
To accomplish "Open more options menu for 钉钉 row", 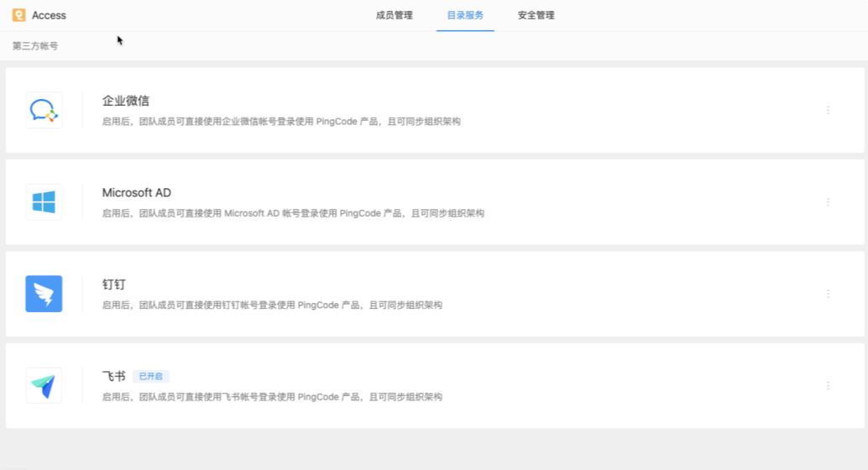I will click(829, 294).
